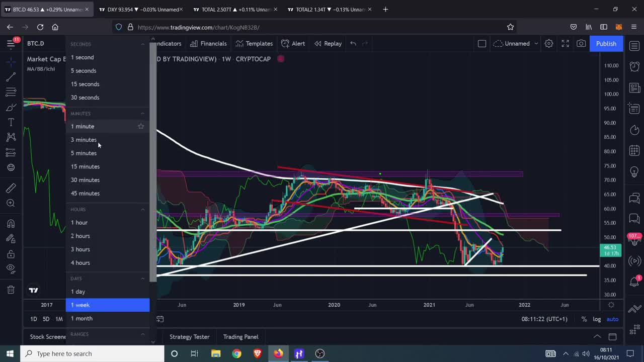Enter fullscreen mode
Viewport: 644px width, 362px height.
click(x=565, y=44)
